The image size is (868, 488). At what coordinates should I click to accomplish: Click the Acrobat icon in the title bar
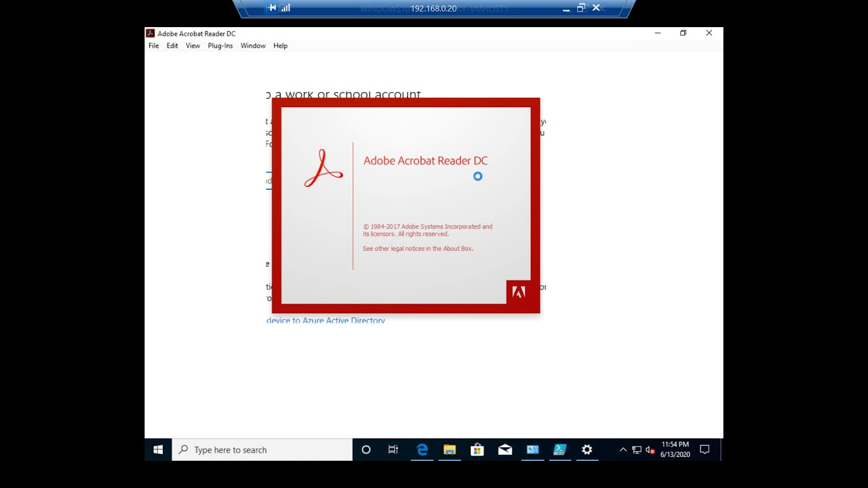coord(151,33)
